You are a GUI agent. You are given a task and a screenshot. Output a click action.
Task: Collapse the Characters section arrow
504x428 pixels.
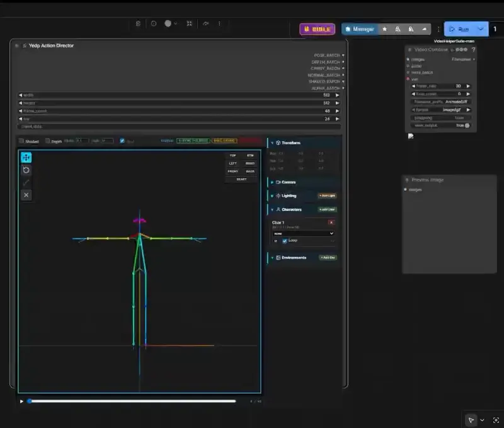click(272, 209)
